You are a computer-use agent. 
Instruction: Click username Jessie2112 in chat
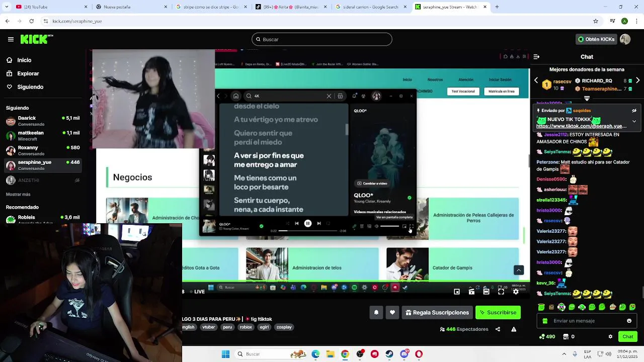click(x=555, y=135)
